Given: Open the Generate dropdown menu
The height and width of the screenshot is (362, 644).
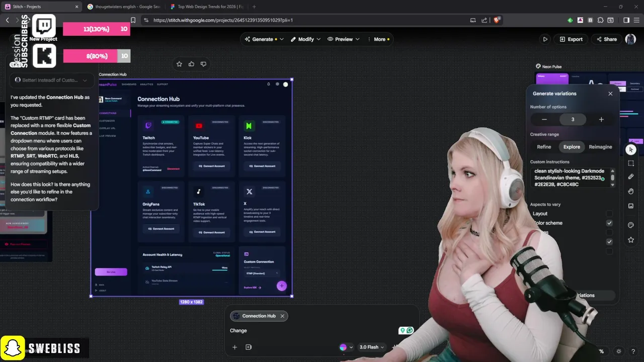Looking at the screenshot, I should [264, 39].
